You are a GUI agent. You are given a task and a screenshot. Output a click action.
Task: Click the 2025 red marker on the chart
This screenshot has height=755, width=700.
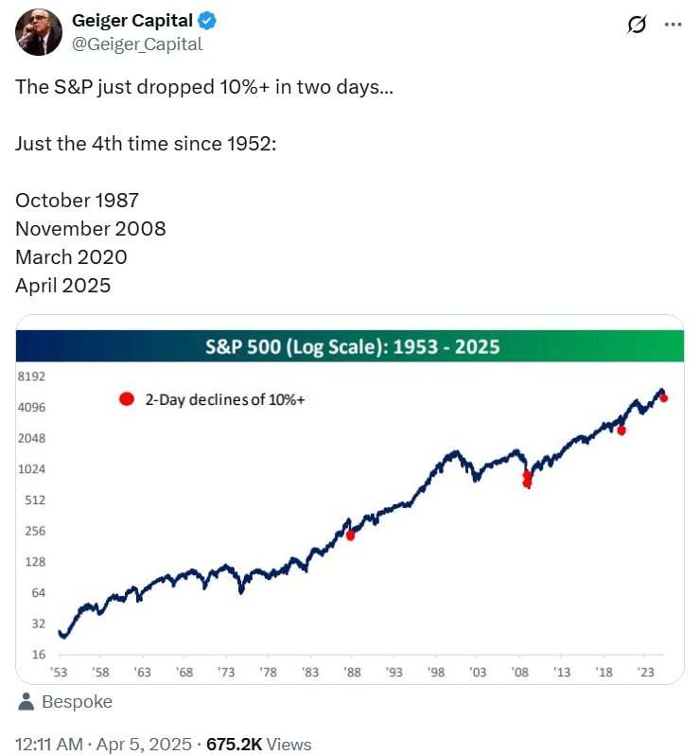click(x=663, y=397)
